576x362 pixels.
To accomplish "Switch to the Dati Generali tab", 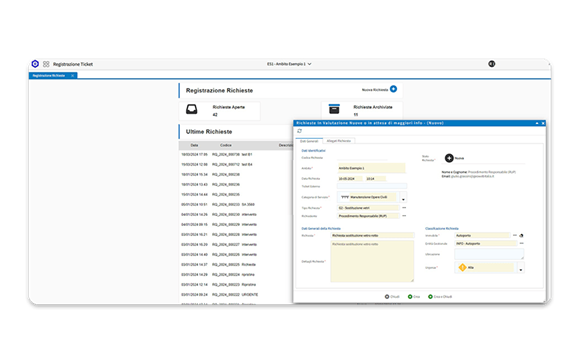I will [x=309, y=141].
